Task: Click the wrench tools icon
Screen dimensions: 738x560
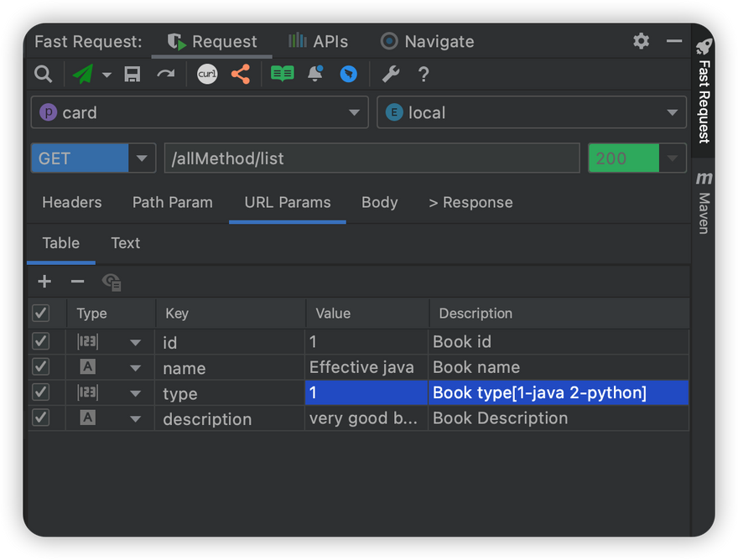Action: 391,75
